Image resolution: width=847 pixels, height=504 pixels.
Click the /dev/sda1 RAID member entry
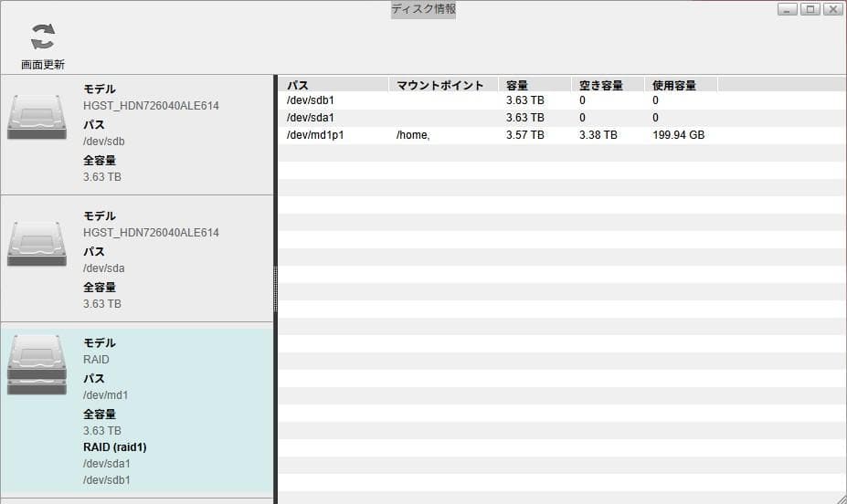[106, 464]
